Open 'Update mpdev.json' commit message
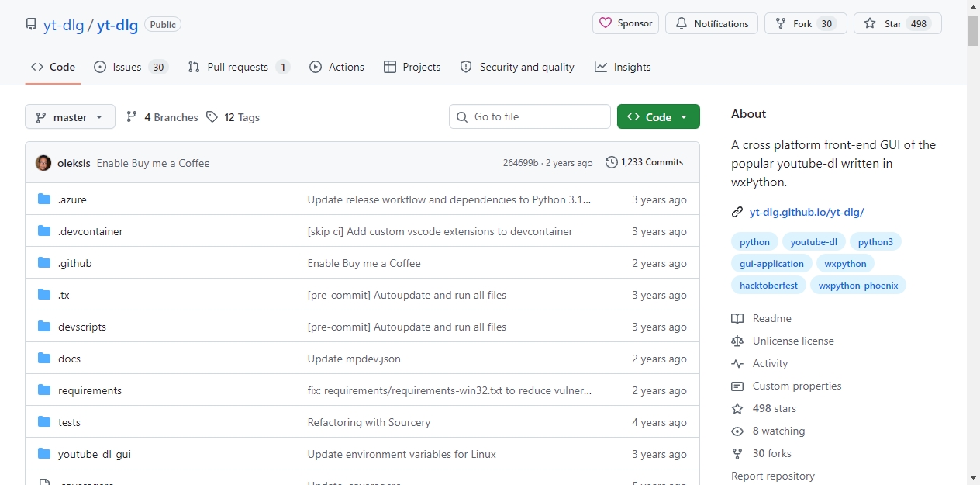 (x=354, y=359)
